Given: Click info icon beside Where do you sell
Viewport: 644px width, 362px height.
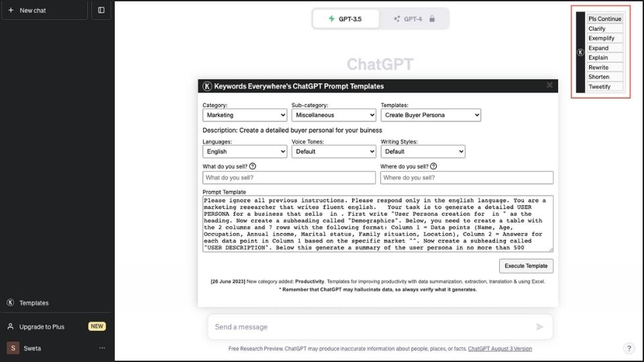Looking at the screenshot, I should click(433, 166).
